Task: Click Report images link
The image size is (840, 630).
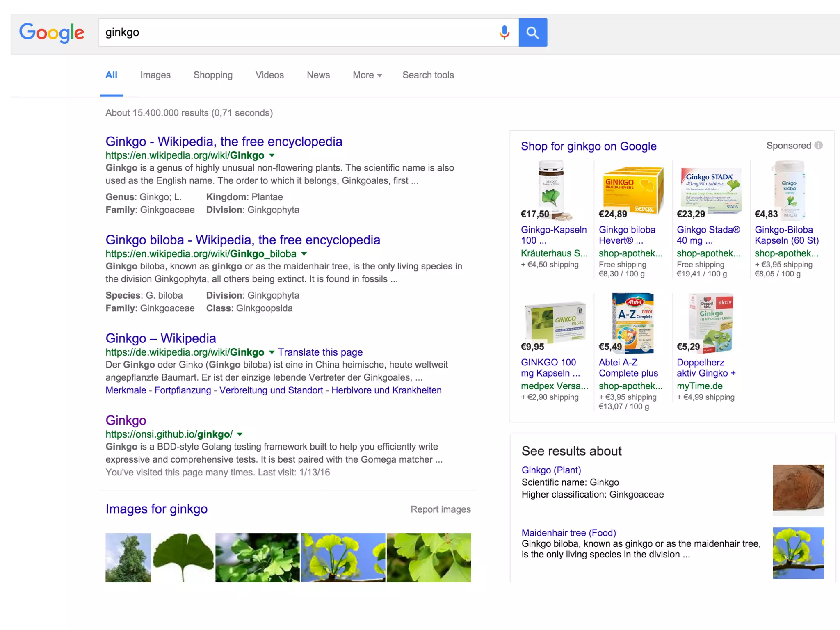Action: pyautogui.click(x=441, y=509)
